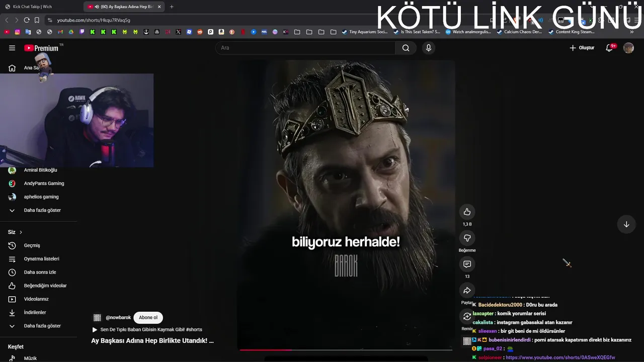Open the YouTube hamburger guide menu
644x362 pixels.
(12, 48)
